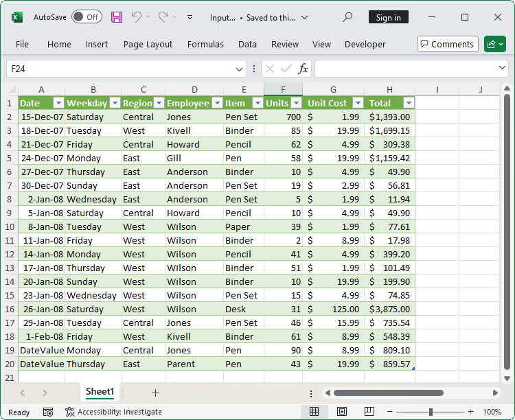This screenshot has width=515, height=420.
Task: Expand the formula bar chevron
Action: pos(503,69)
